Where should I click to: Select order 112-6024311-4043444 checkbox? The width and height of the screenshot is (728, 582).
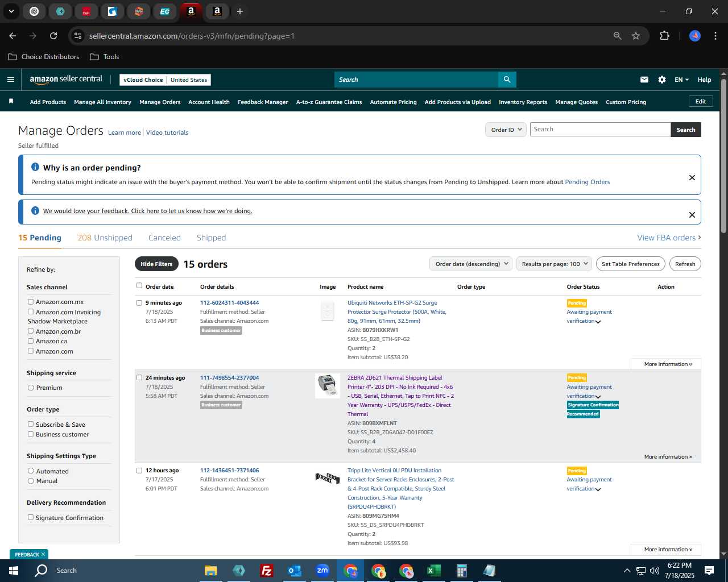[x=139, y=303]
